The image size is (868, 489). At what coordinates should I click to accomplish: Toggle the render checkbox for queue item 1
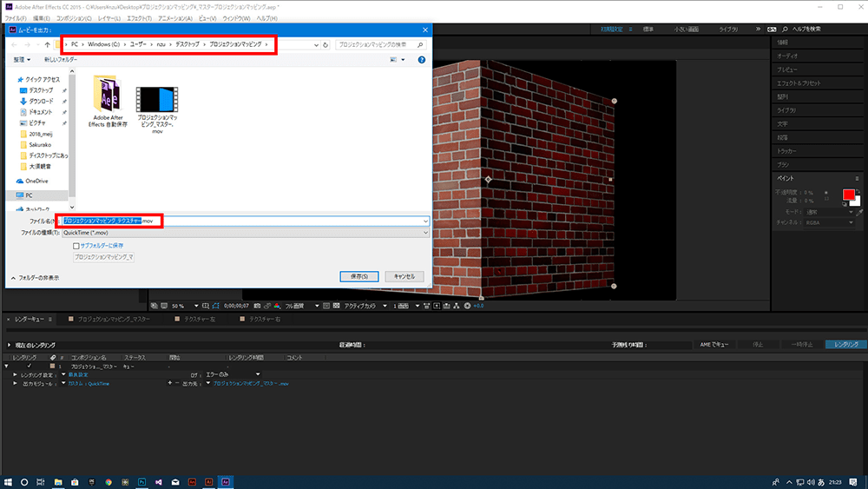[29, 366]
